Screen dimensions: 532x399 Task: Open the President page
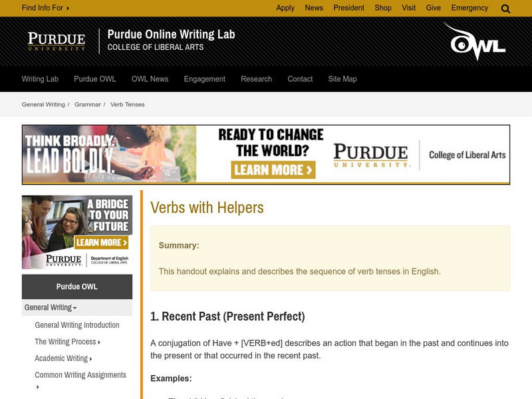(348, 8)
